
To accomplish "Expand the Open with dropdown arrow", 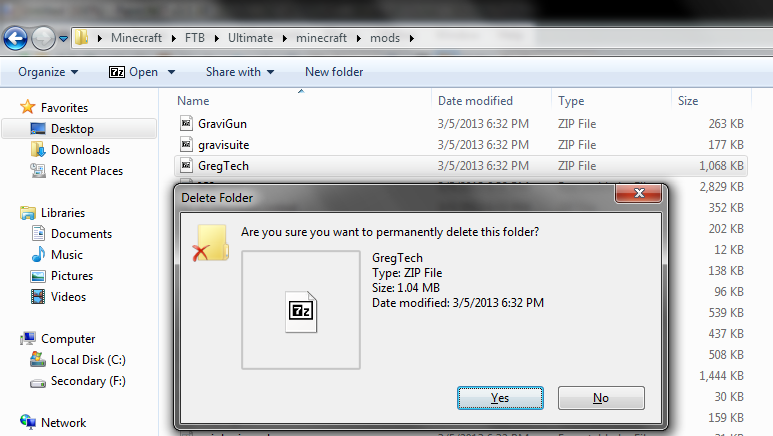I will click(x=171, y=72).
